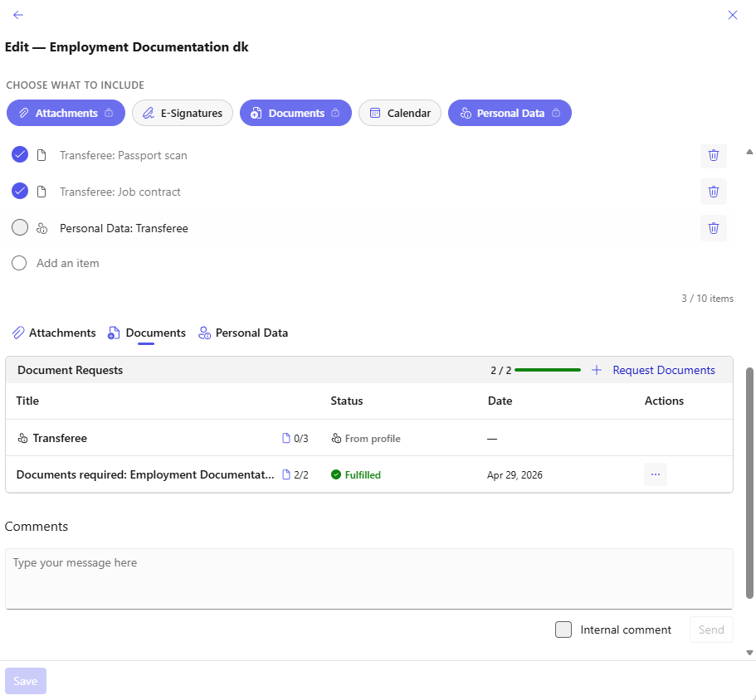The image size is (756, 700).
Task: Click the items list scroll-up arrow
Action: (749, 153)
